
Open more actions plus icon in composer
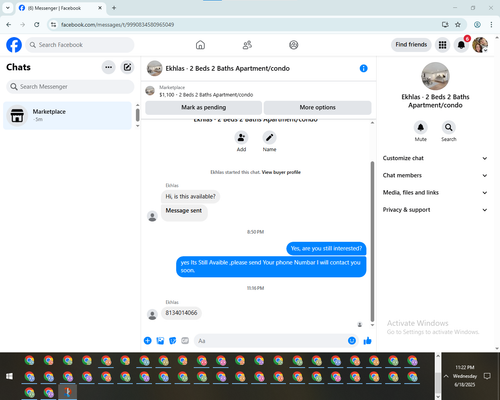tap(148, 341)
